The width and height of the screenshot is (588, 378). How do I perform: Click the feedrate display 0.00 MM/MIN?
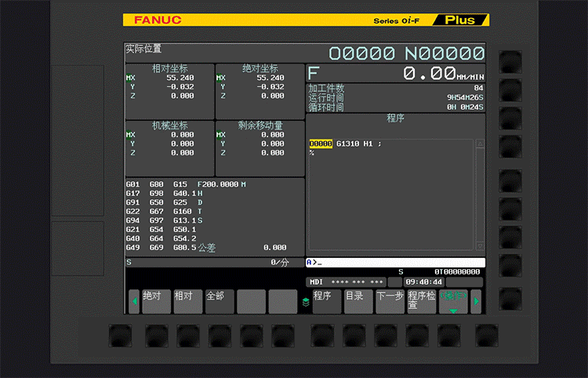click(x=444, y=73)
